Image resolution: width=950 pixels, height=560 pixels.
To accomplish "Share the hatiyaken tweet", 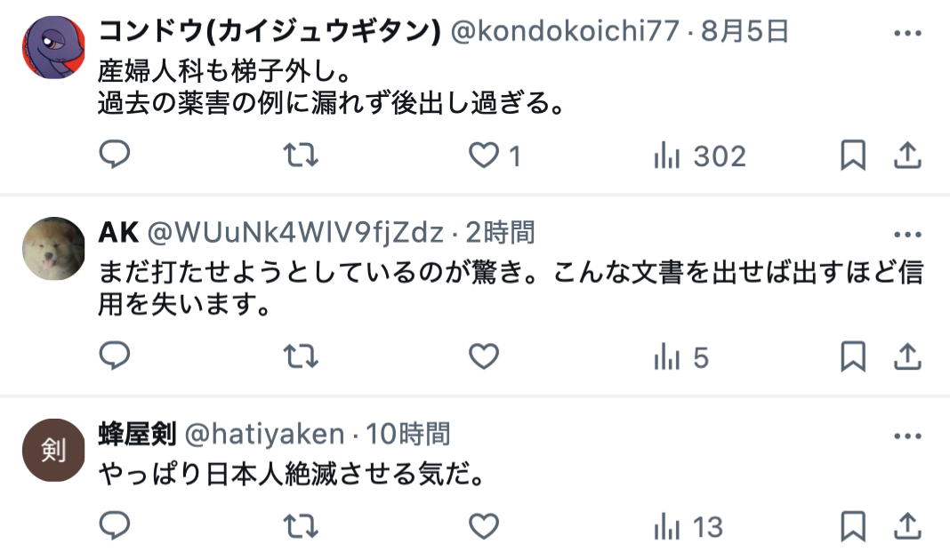I will click(907, 526).
